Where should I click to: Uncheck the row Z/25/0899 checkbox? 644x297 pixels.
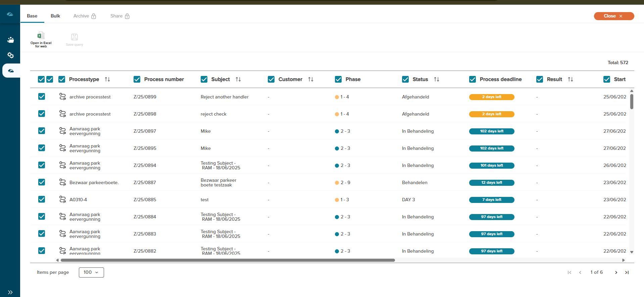click(x=42, y=97)
